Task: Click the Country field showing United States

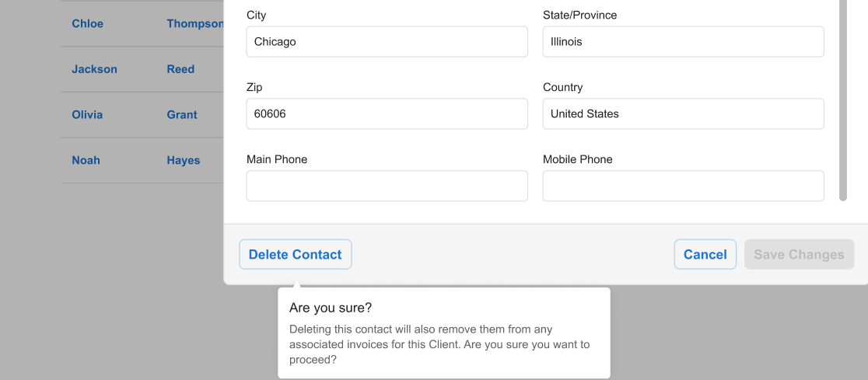Action: pyautogui.click(x=683, y=113)
